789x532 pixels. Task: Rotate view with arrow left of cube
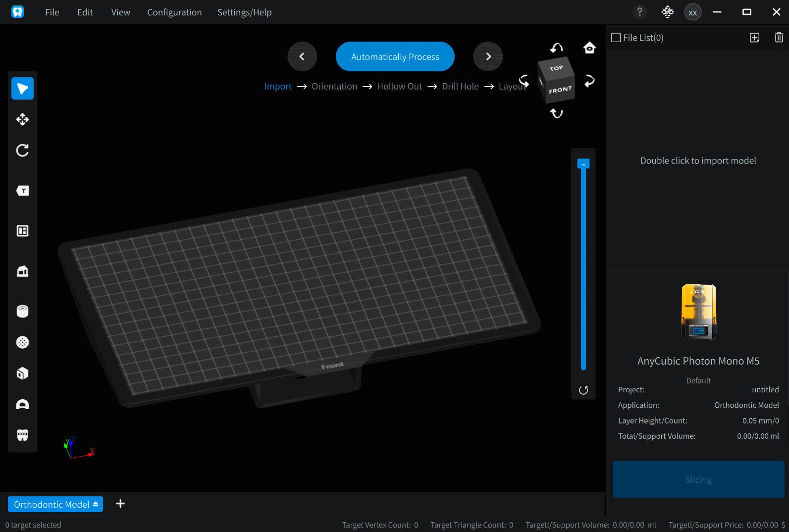524,81
